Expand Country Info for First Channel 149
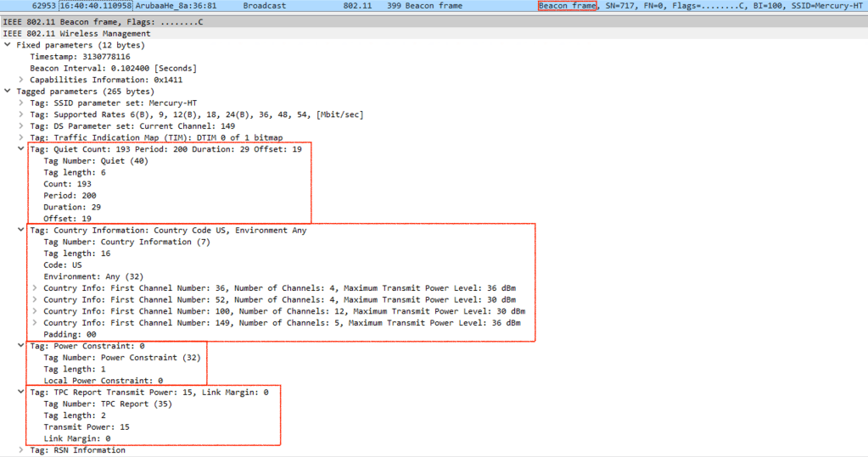868x457 pixels. click(x=35, y=322)
